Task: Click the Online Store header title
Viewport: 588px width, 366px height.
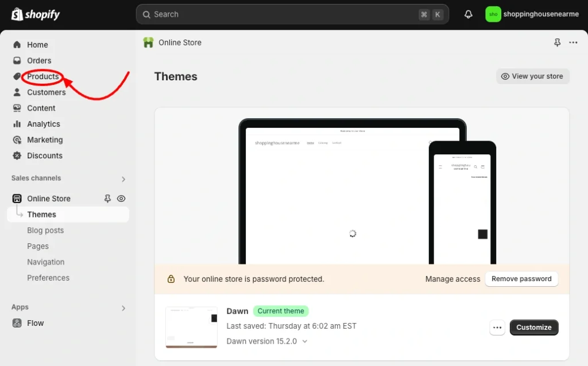Action: pos(180,42)
